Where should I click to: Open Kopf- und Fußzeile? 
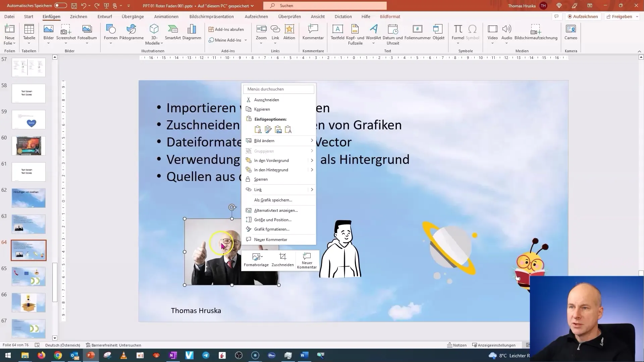point(355,35)
